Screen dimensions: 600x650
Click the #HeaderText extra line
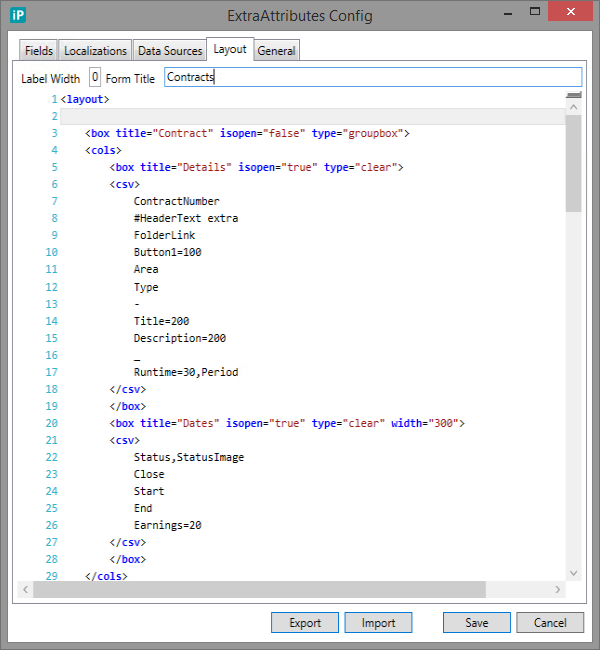click(186, 218)
